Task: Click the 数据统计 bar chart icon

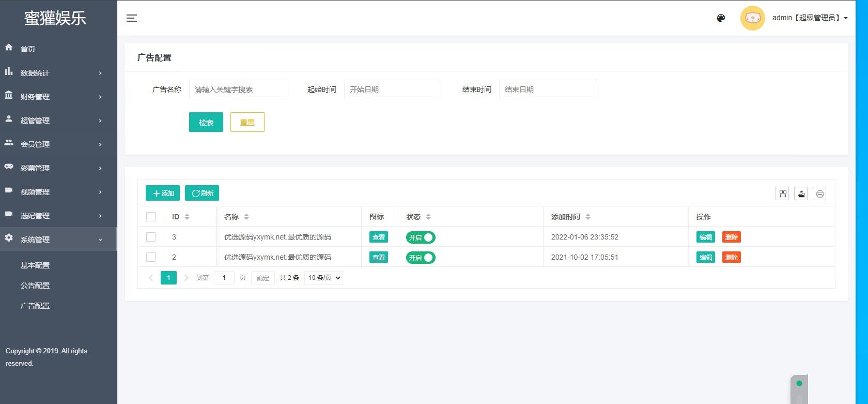Action: 9,71
